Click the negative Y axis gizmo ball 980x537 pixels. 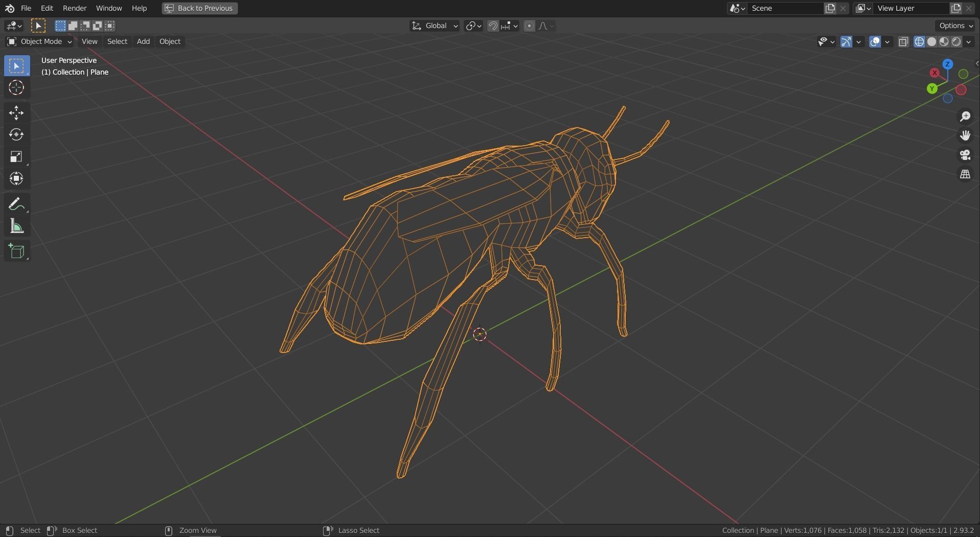[963, 75]
